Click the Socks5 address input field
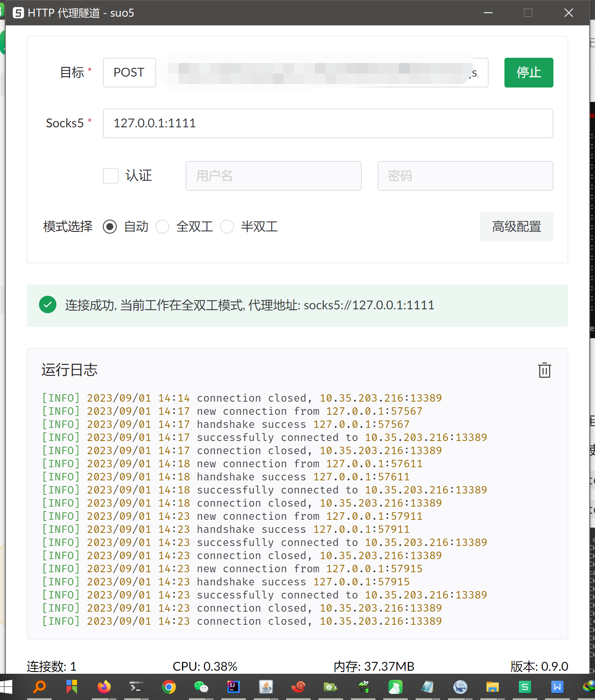 coord(328,123)
